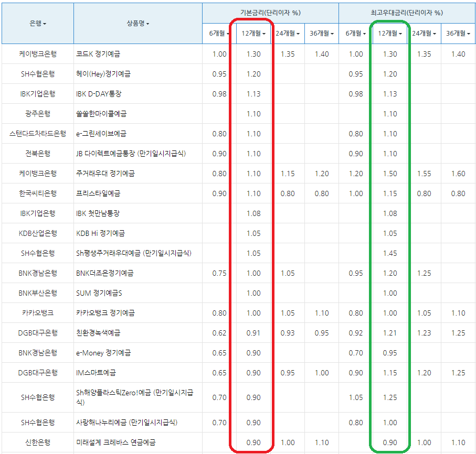This screenshot has width=476, height=454.
Task: Select product BNK더조은정기예금
Action: [x=105, y=273]
